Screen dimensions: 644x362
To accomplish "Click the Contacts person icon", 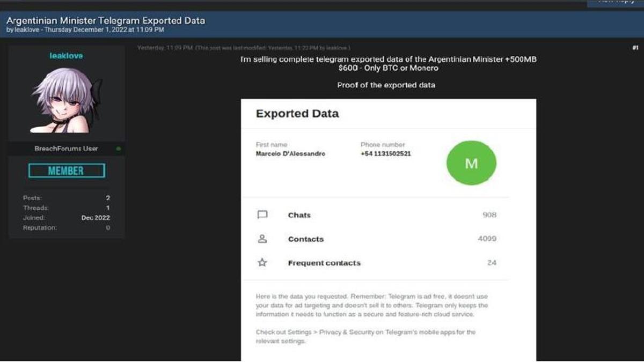I will (262, 239).
